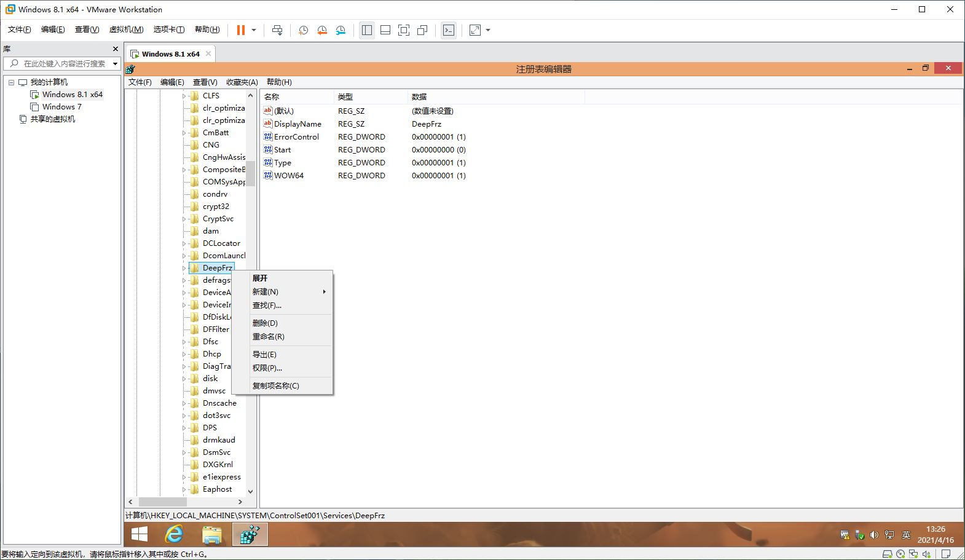Collapse the 我的计算机 tree node
The height and width of the screenshot is (560, 965).
tap(11, 82)
